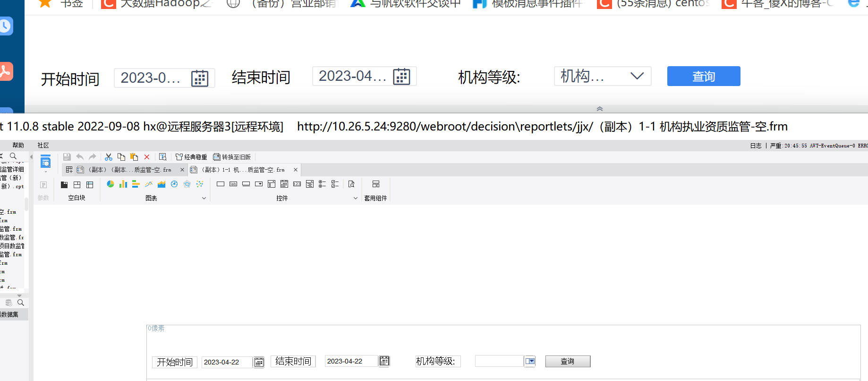Click designer start date 2023-04-22 field
This screenshot has width=868, height=381.
(x=227, y=362)
